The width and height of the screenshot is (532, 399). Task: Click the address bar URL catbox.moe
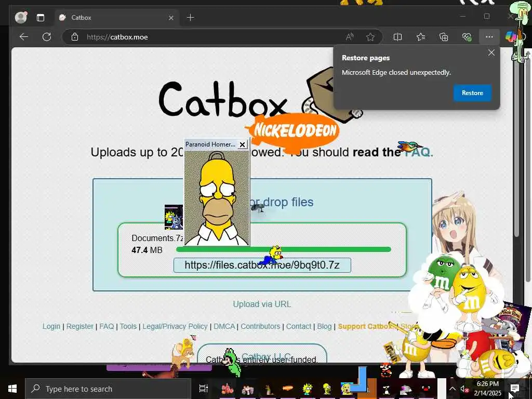[117, 37]
